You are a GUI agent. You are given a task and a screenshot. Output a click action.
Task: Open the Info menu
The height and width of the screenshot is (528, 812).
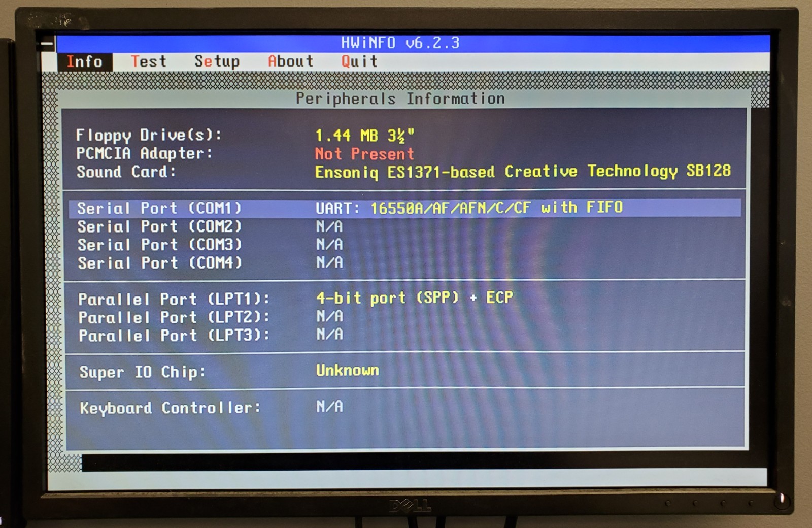[x=84, y=62]
